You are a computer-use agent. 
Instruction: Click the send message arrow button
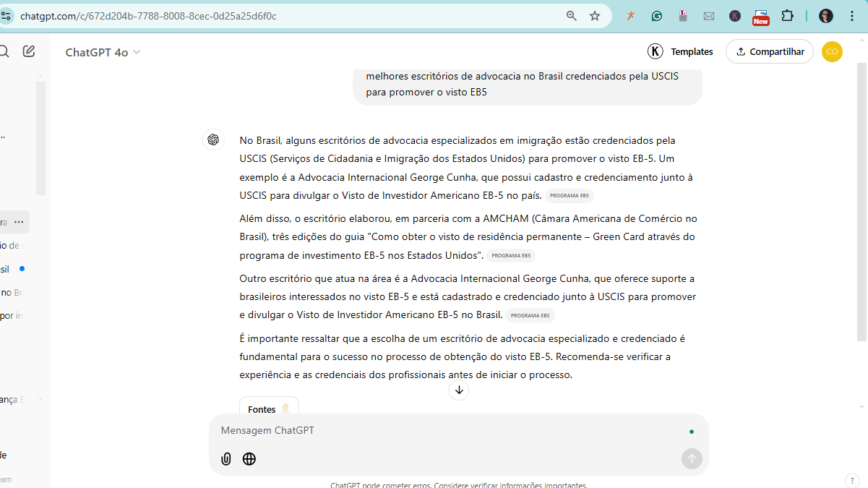coord(692,458)
